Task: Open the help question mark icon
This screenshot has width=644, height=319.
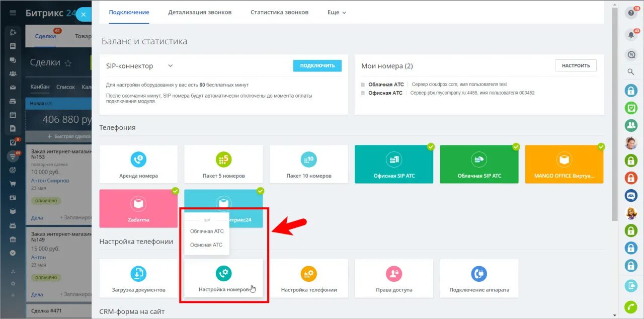Action: [631, 13]
